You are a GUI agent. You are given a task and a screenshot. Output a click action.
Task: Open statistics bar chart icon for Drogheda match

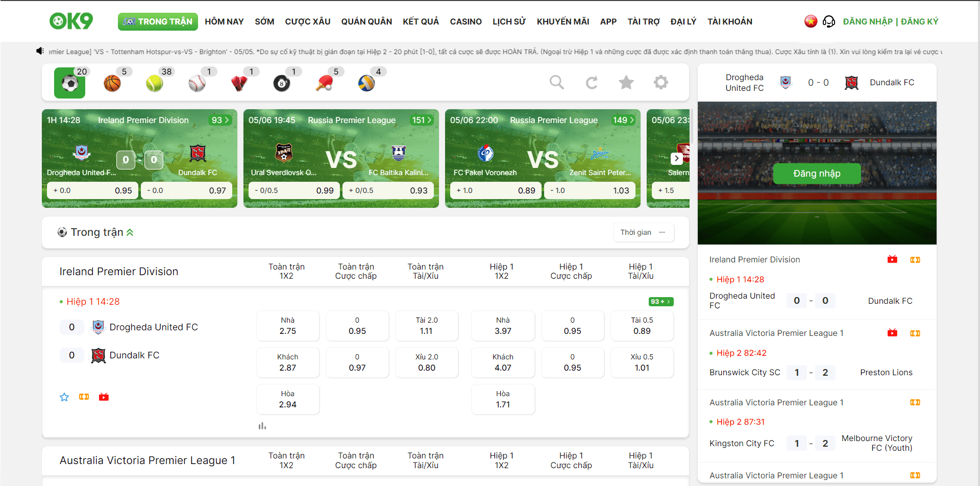coord(262,426)
